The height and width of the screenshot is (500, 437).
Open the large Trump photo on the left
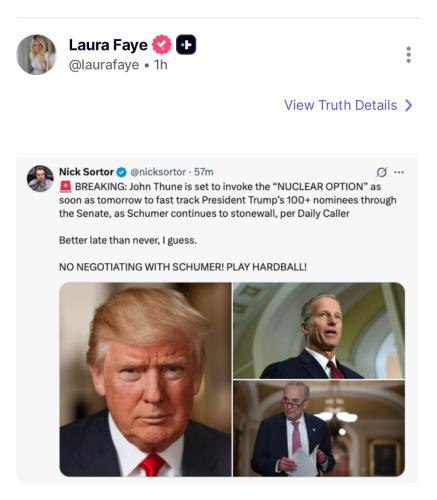tap(145, 379)
